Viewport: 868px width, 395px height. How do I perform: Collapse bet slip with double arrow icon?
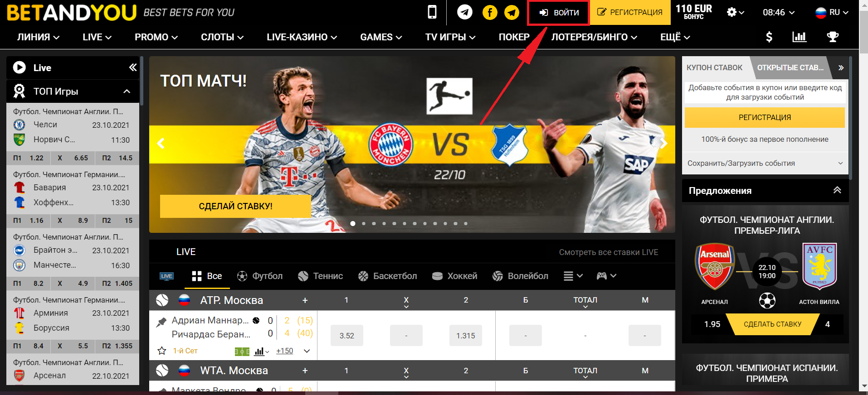coord(841,67)
